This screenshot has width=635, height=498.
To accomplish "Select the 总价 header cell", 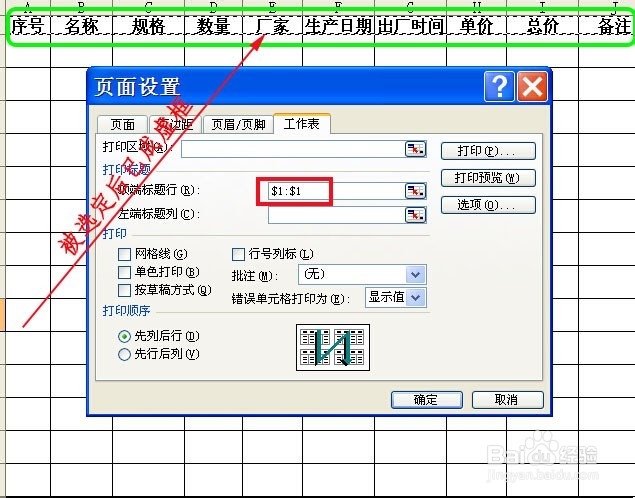I will (543, 26).
